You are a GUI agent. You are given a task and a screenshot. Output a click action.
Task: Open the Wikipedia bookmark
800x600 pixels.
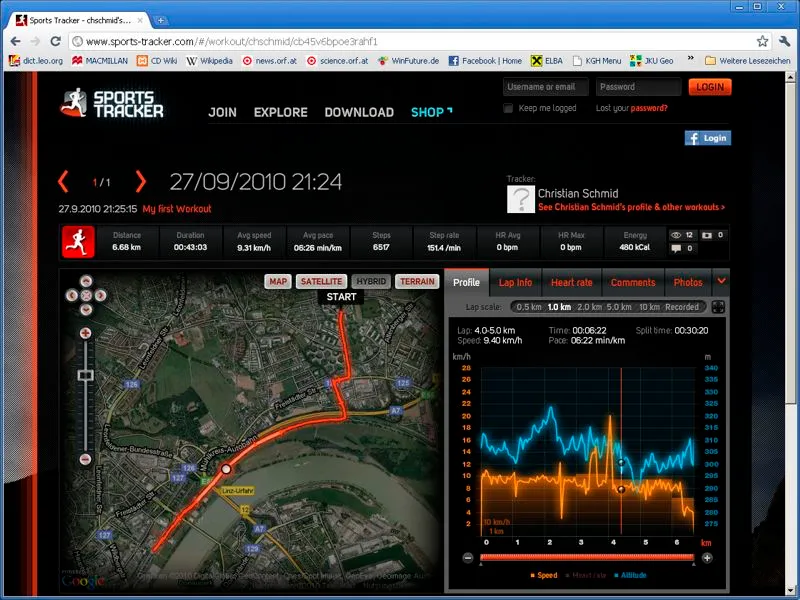pos(210,61)
